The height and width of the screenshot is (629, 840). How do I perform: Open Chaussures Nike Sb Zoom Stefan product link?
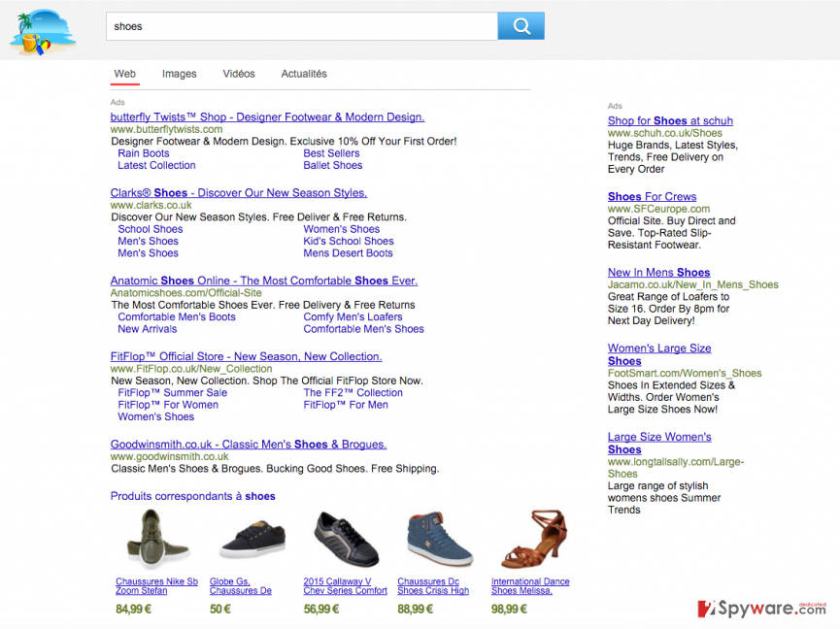coord(156,586)
